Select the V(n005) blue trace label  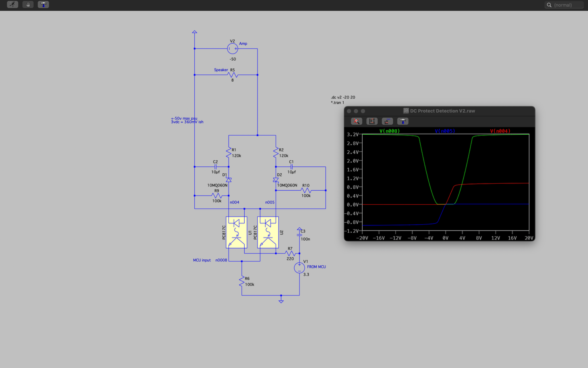(x=445, y=131)
